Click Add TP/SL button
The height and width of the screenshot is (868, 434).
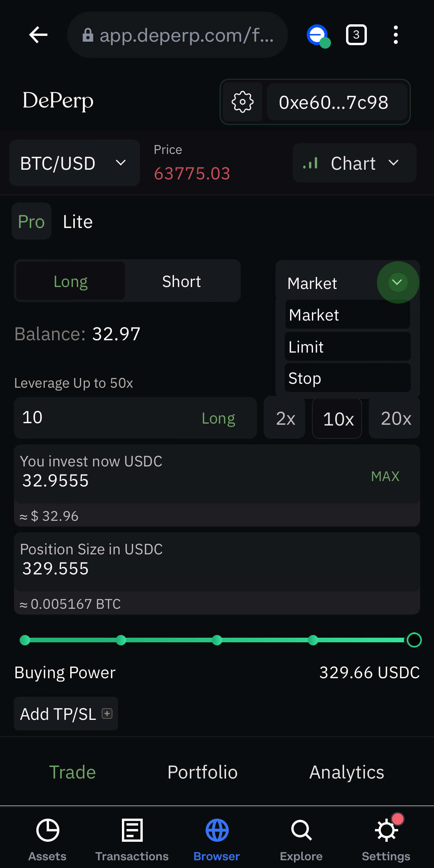66,714
